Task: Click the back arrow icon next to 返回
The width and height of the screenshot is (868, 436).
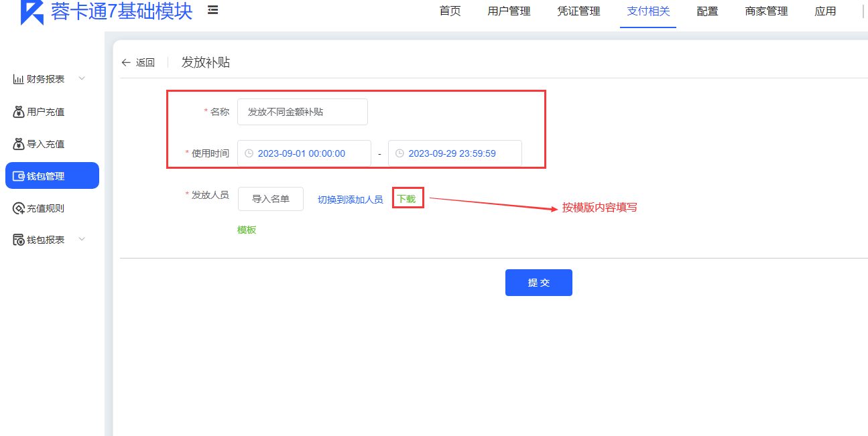Action: pyautogui.click(x=126, y=62)
